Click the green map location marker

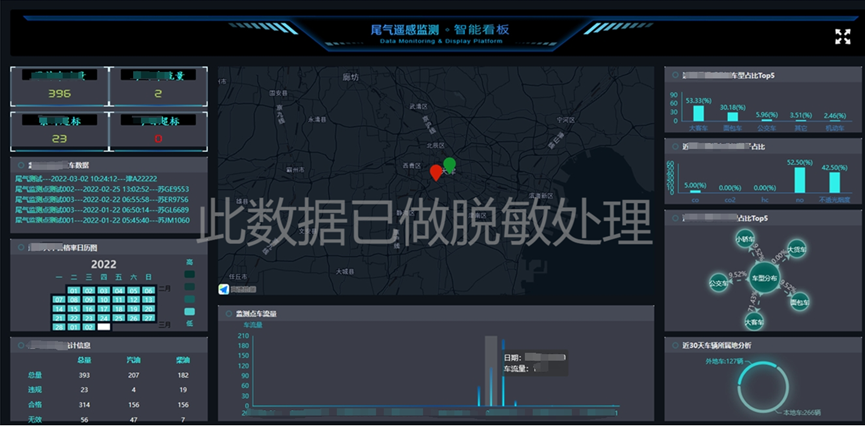click(x=449, y=164)
